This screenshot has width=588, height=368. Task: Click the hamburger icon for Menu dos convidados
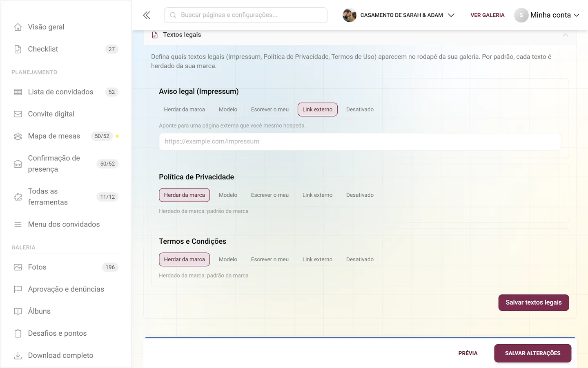click(18, 224)
